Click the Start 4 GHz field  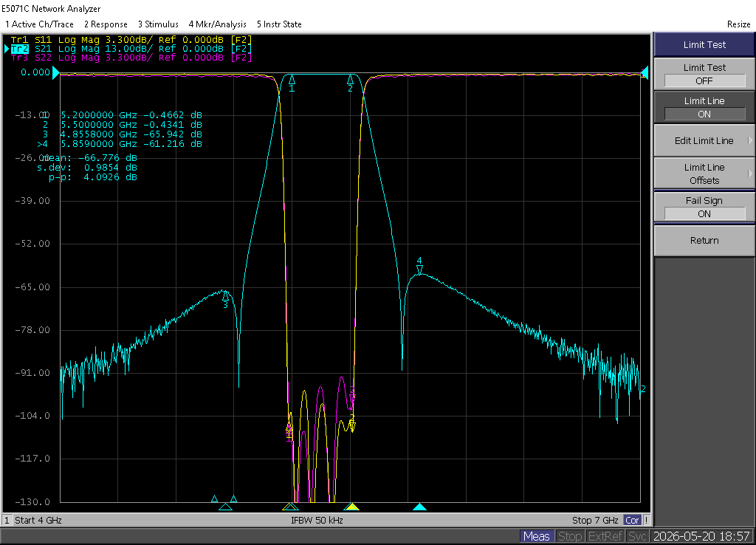pyautogui.click(x=38, y=520)
